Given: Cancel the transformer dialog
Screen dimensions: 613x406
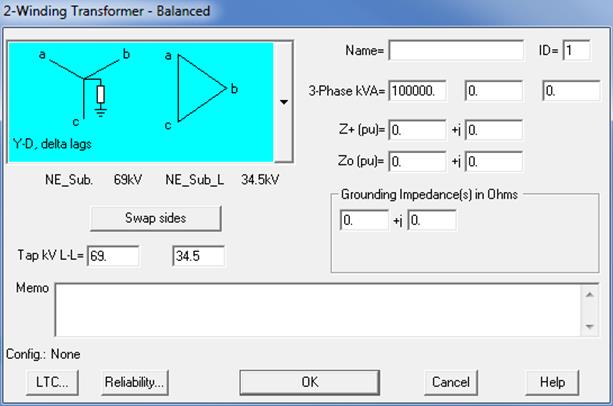Looking at the screenshot, I should 451,383.
